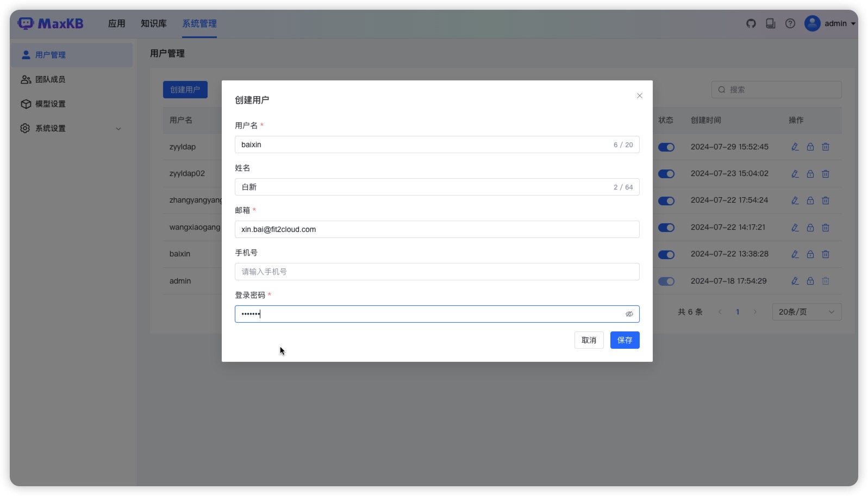
Task: Click lock icon in zyyldap02 row
Action: pyautogui.click(x=810, y=174)
